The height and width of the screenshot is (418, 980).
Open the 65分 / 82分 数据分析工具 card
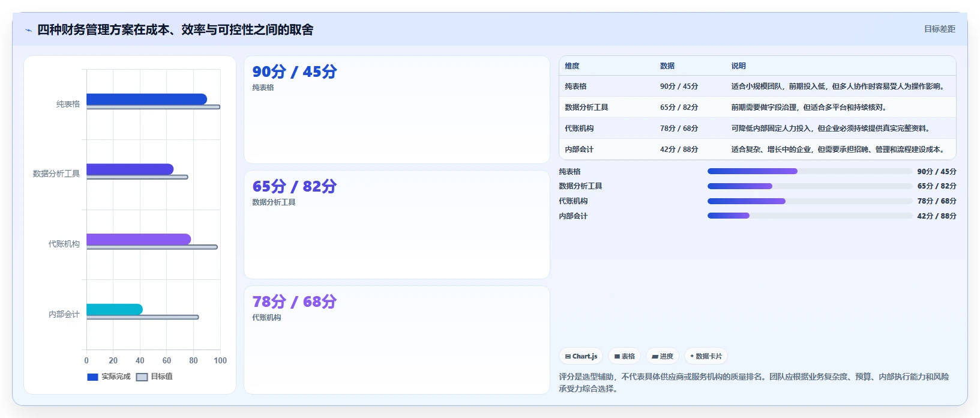click(x=397, y=225)
